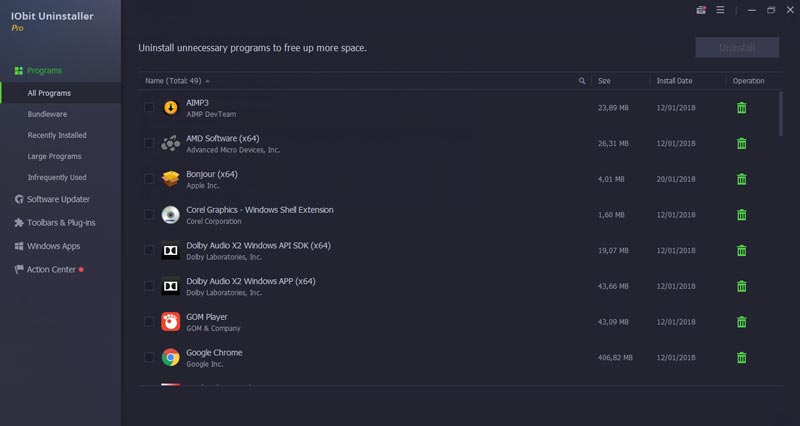This screenshot has height=426, width=800.
Task: Click the Apple Inc. publisher text
Action: [x=203, y=186]
